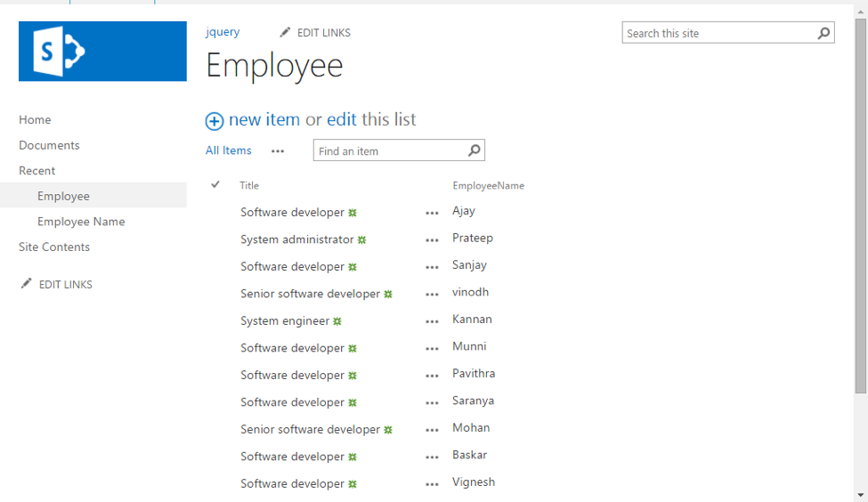
Task: Expand ellipsis menu on Vignesh's row
Action: 432,483
